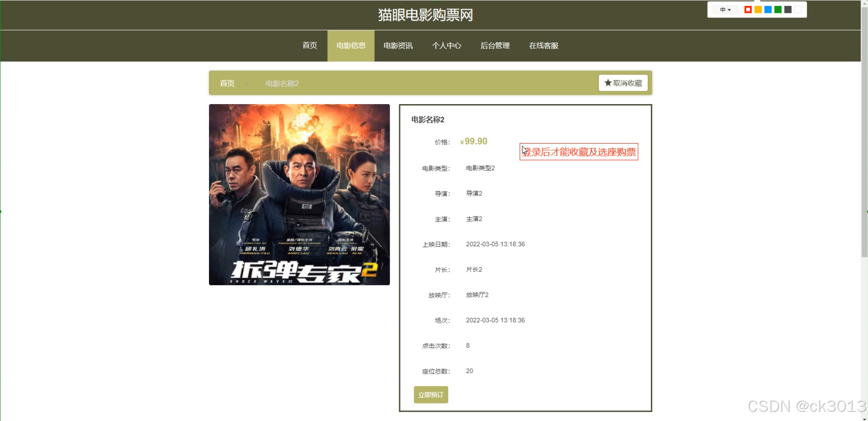The image size is (868, 421).
Task: Click the 主演2 value
Action: tap(474, 219)
